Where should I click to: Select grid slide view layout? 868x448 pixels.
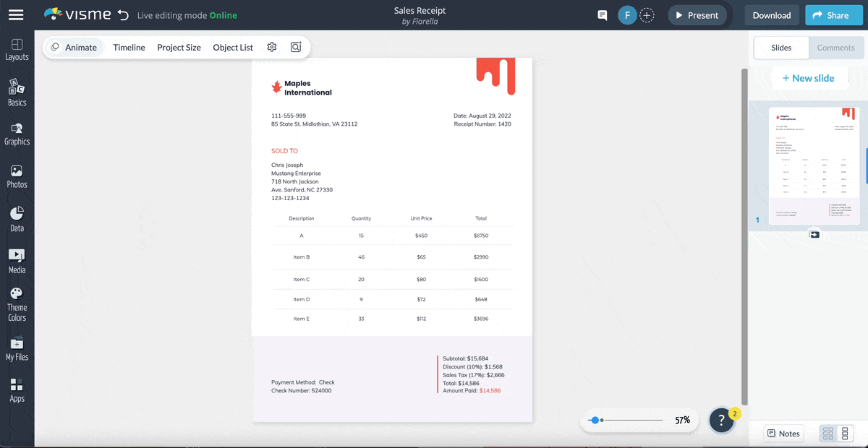coord(827,433)
